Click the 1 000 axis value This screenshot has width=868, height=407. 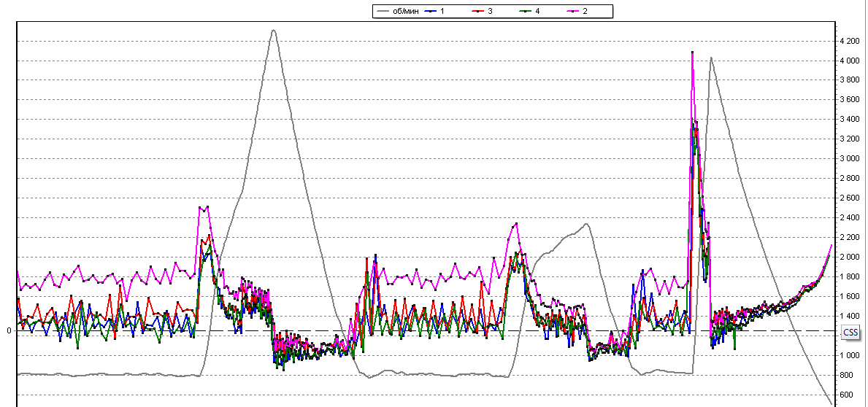click(850, 355)
